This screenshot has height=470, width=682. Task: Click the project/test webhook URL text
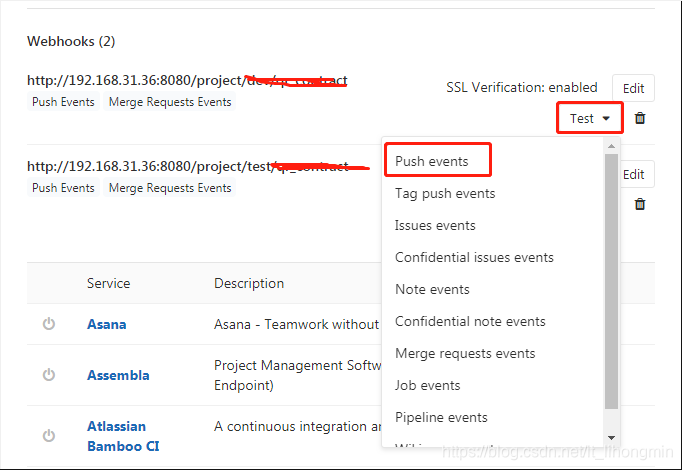188,167
